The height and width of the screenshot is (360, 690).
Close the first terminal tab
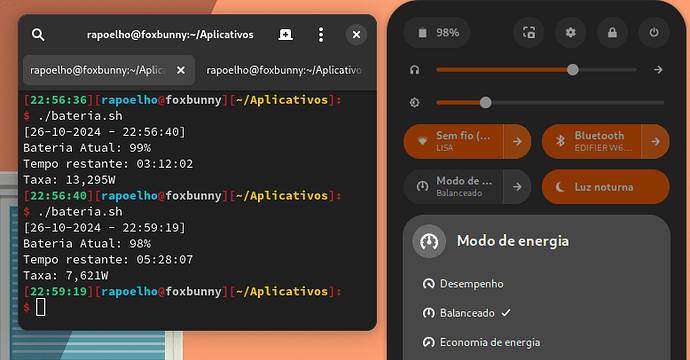[x=181, y=70]
